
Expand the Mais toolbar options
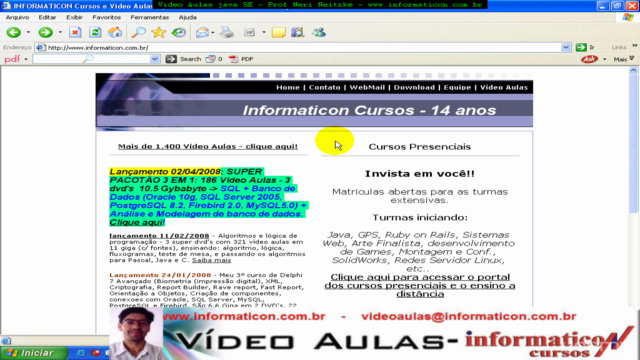[623, 59]
